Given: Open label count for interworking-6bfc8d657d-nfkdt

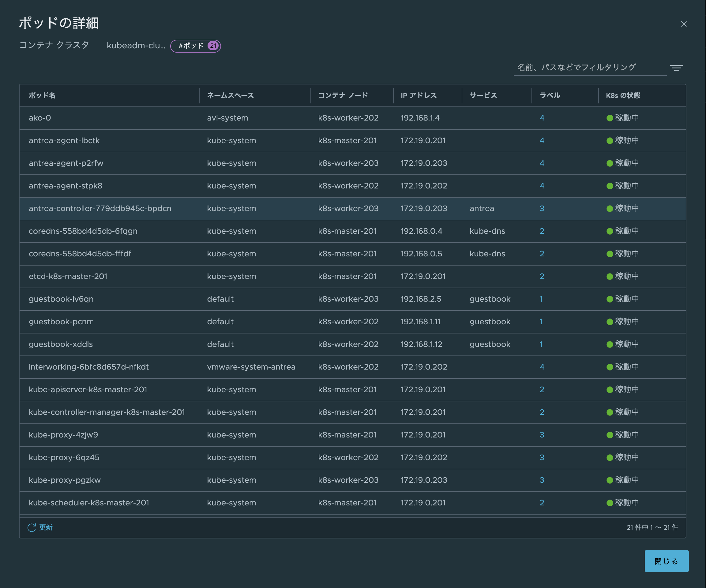Looking at the screenshot, I should 542,367.
